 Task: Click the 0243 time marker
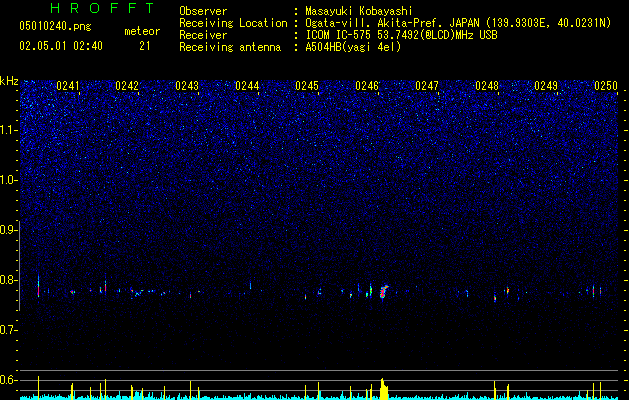[187, 86]
